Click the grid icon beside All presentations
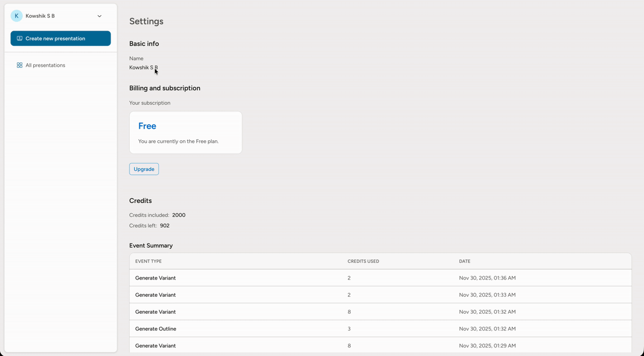 coord(20,65)
